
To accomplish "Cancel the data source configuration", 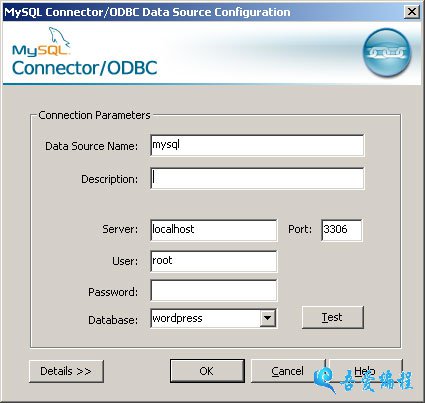I will click(287, 371).
